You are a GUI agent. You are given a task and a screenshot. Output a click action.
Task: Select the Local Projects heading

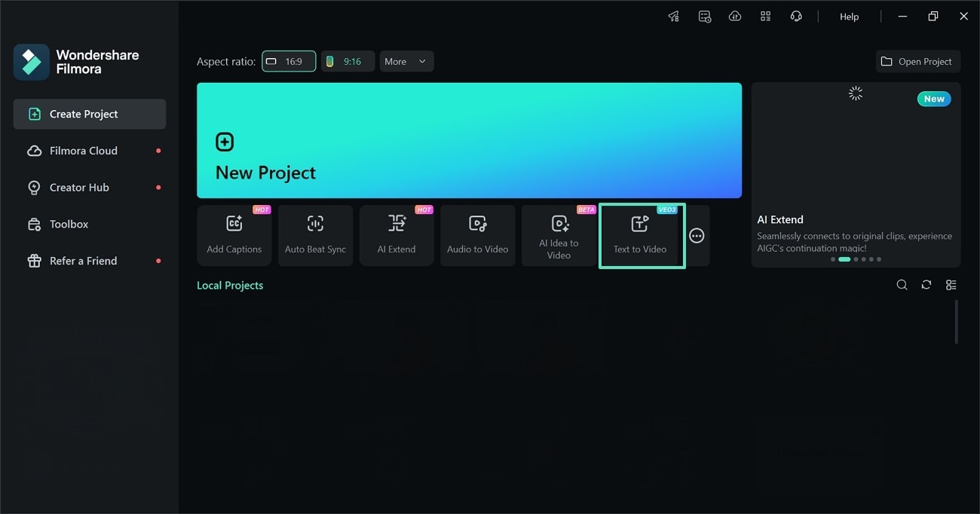[x=230, y=286]
